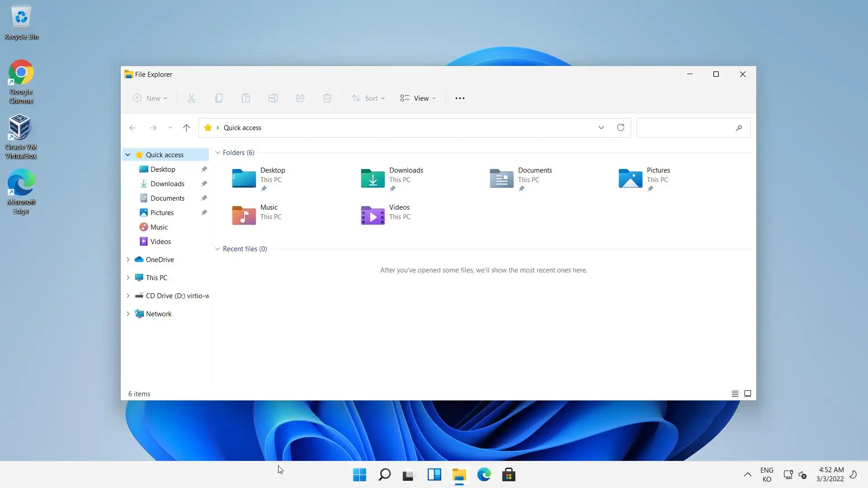Open Microsoft Store from the taskbar
The width and height of the screenshot is (868, 488).
[x=509, y=475]
